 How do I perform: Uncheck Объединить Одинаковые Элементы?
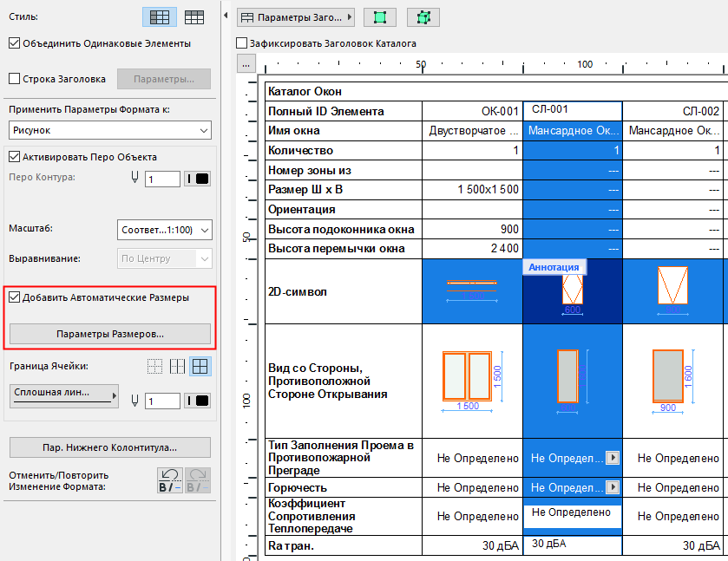(14, 42)
